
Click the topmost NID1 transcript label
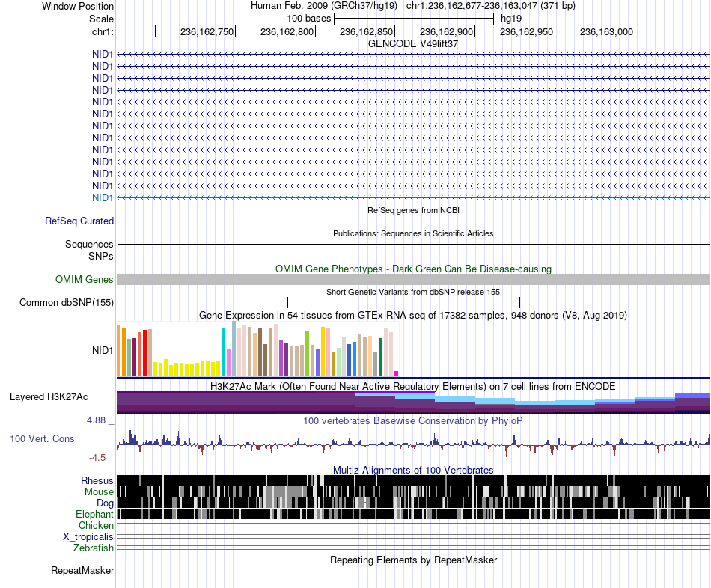[x=103, y=54]
